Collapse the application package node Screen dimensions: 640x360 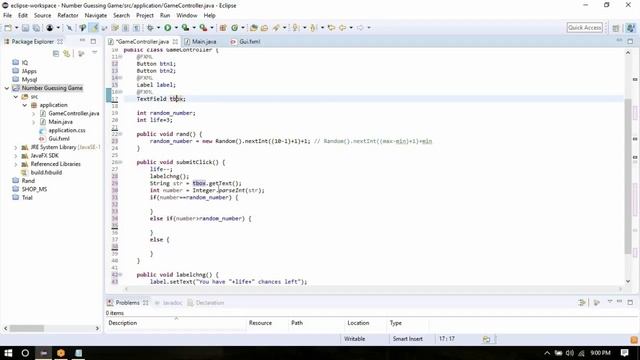click(24, 105)
